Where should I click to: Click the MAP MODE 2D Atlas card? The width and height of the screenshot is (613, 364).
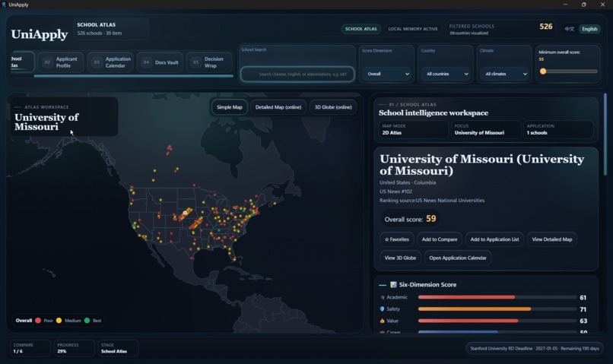(x=414, y=129)
